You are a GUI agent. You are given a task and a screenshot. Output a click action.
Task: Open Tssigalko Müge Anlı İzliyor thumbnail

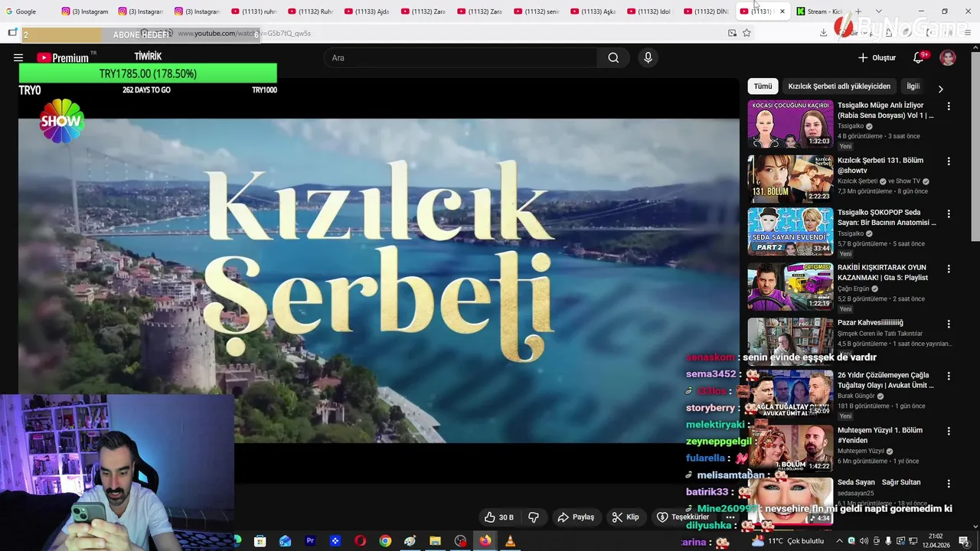click(x=790, y=124)
